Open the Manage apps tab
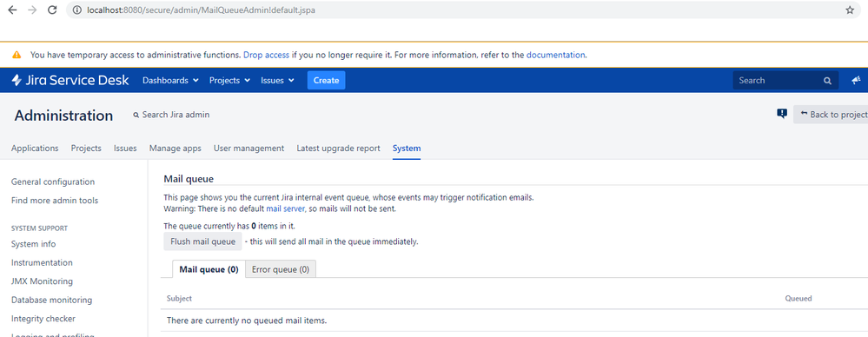This screenshot has width=868, height=337. click(175, 149)
